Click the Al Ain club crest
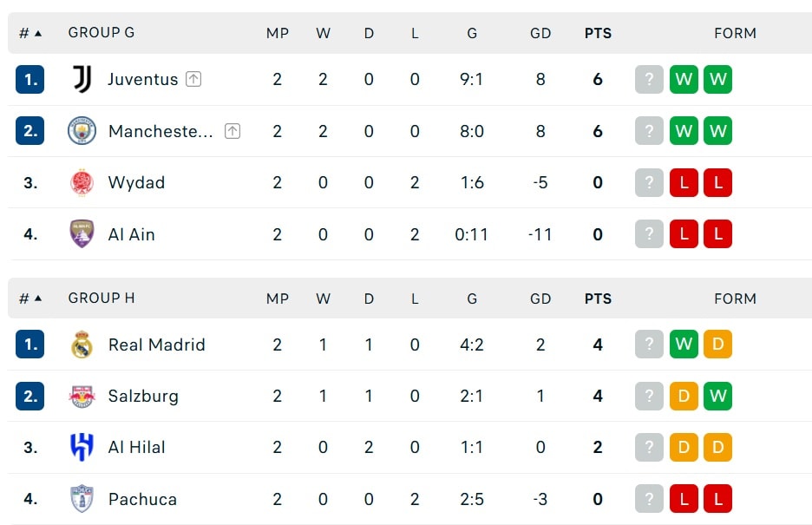This screenshot has width=812, height=525. pyautogui.click(x=82, y=234)
